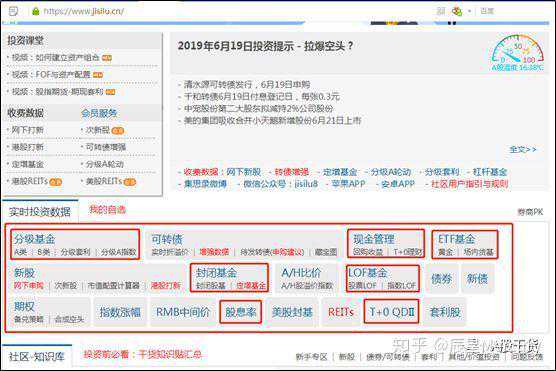Click 分级套利 in quick links row
This screenshot has height=371, width=556.
point(442,172)
